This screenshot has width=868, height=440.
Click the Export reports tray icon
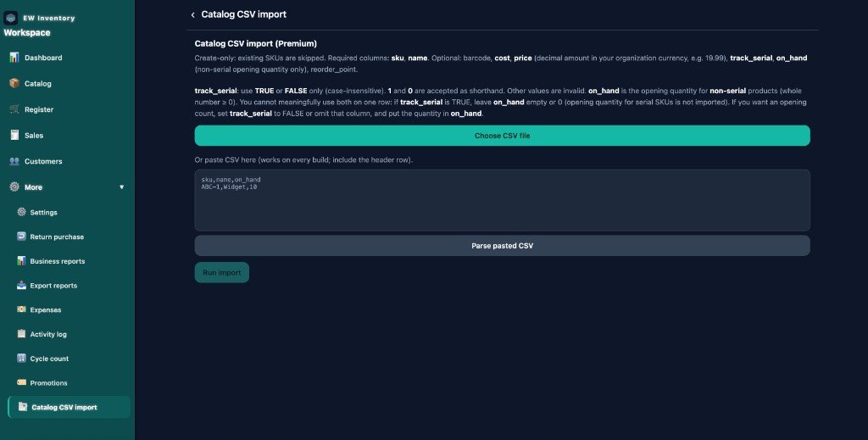coord(21,285)
